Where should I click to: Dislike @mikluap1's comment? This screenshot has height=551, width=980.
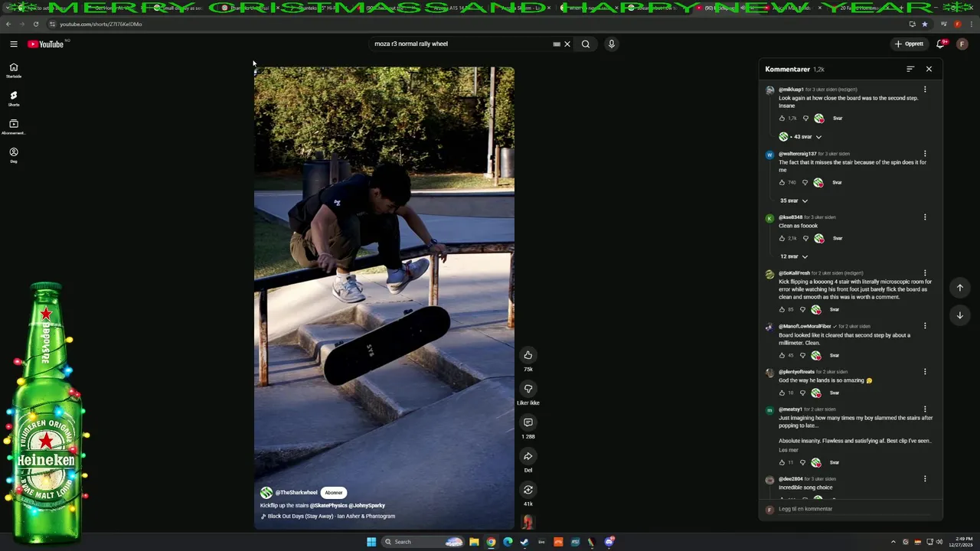point(805,119)
